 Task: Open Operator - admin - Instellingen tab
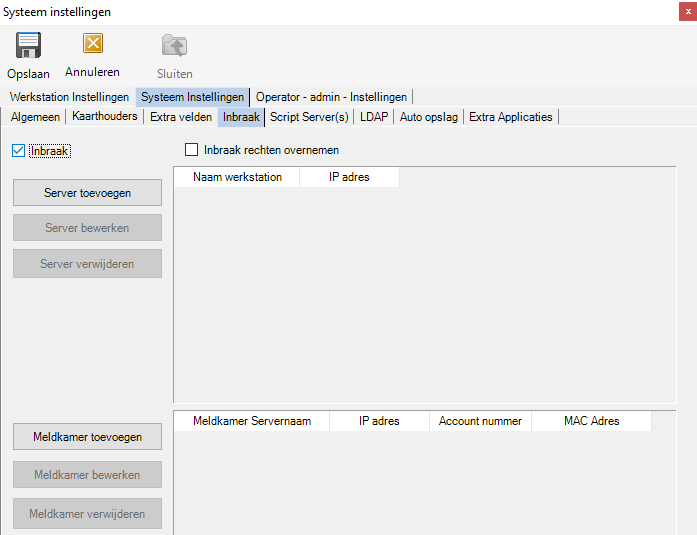[x=331, y=97]
